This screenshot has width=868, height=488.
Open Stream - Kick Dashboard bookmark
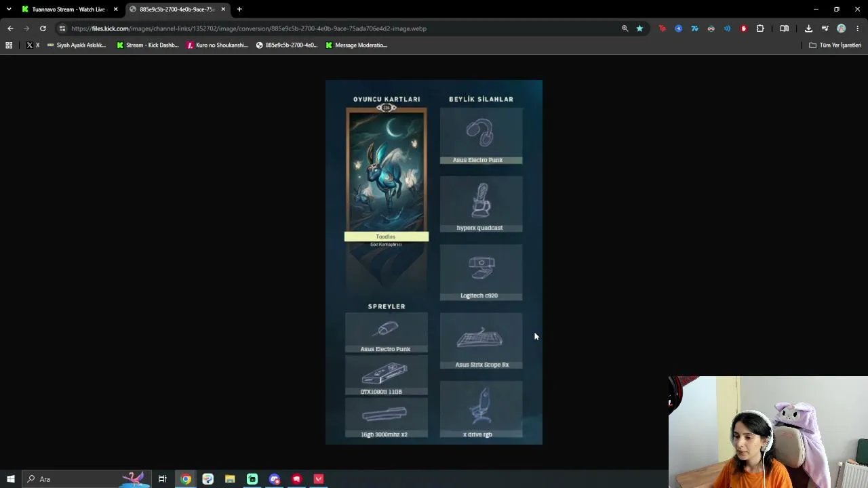point(148,45)
